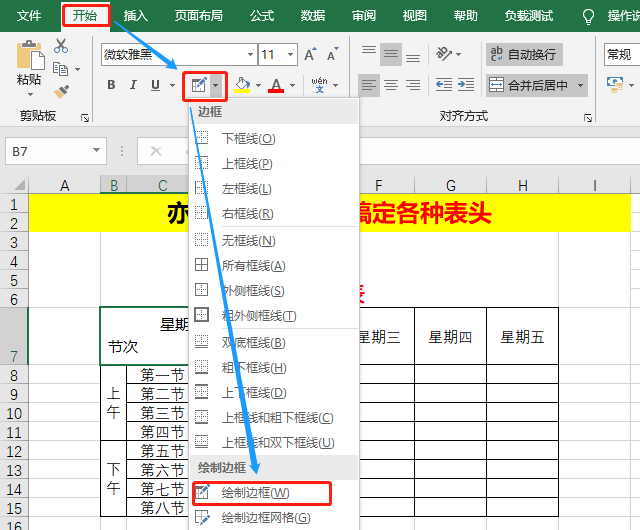Choose 无框线(N) from borders menu
The height and width of the screenshot is (530, 640).
(274, 241)
